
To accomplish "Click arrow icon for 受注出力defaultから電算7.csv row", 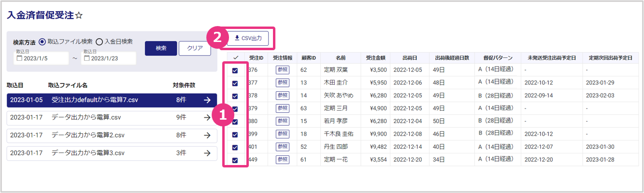I will tap(207, 100).
